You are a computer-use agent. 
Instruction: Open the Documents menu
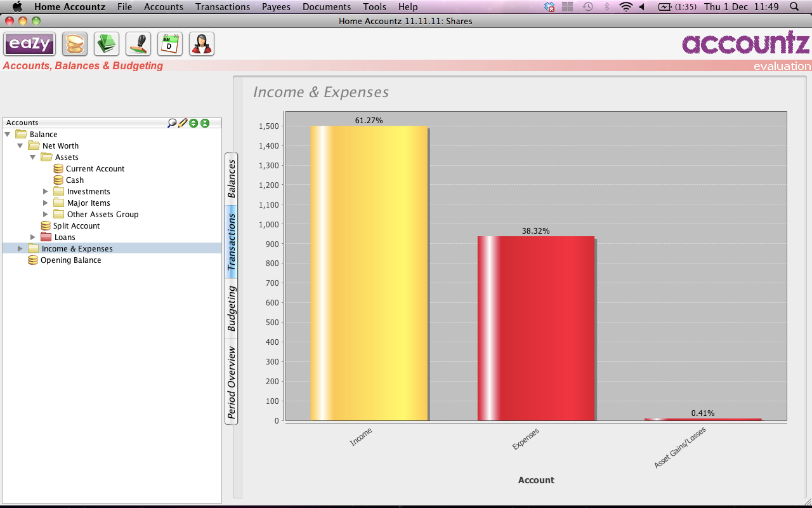click(x=327, y=7)
